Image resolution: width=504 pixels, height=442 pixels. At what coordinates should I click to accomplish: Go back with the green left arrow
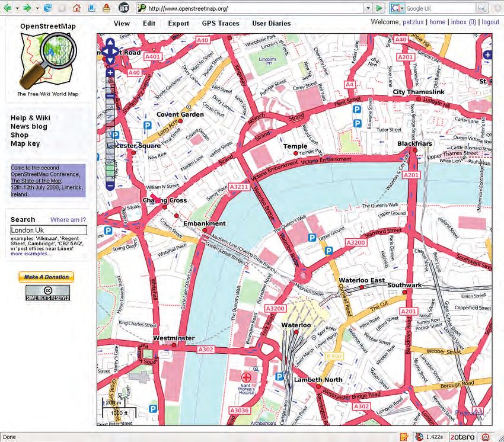pyautogui.click(x=7, y=8)
